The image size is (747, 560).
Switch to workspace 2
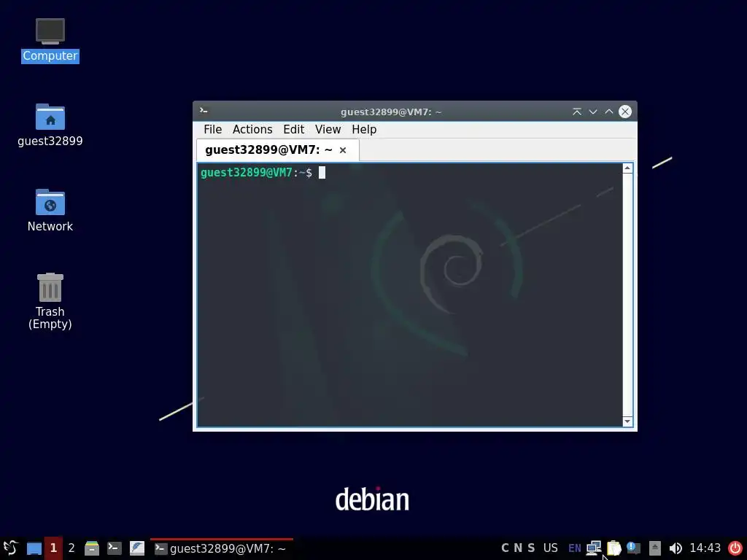point(71,548)
